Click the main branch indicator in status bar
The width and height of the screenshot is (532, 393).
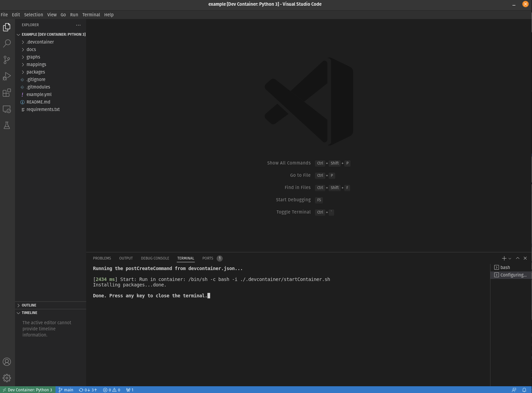65,390
